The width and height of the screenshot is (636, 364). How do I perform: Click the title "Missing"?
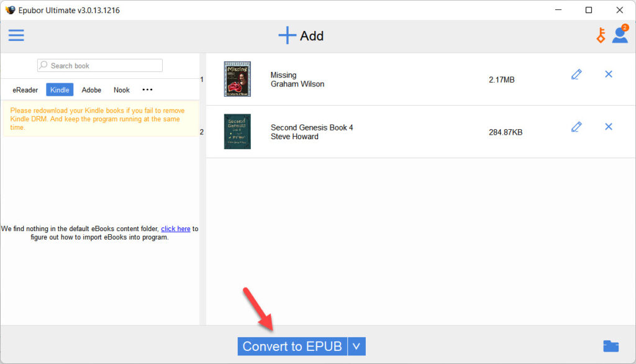pyautogui.click(x=283, y=75)
